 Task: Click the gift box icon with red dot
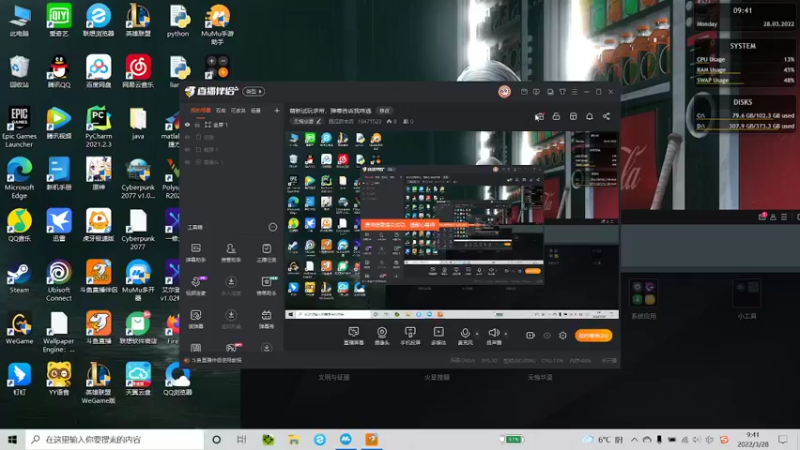coord(539,116)
